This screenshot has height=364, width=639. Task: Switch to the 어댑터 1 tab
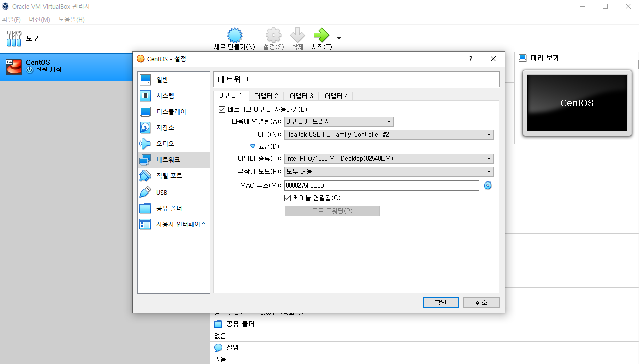pyautogui.click(x=231, y=95)
